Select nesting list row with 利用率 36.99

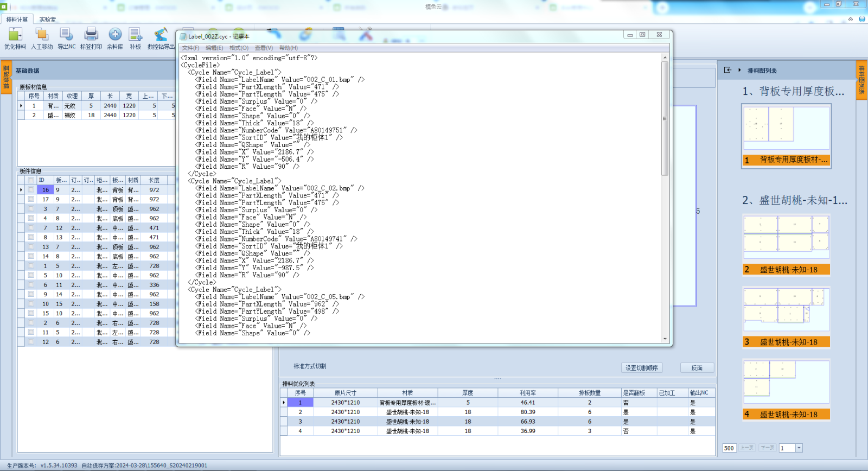click(498, 431)
